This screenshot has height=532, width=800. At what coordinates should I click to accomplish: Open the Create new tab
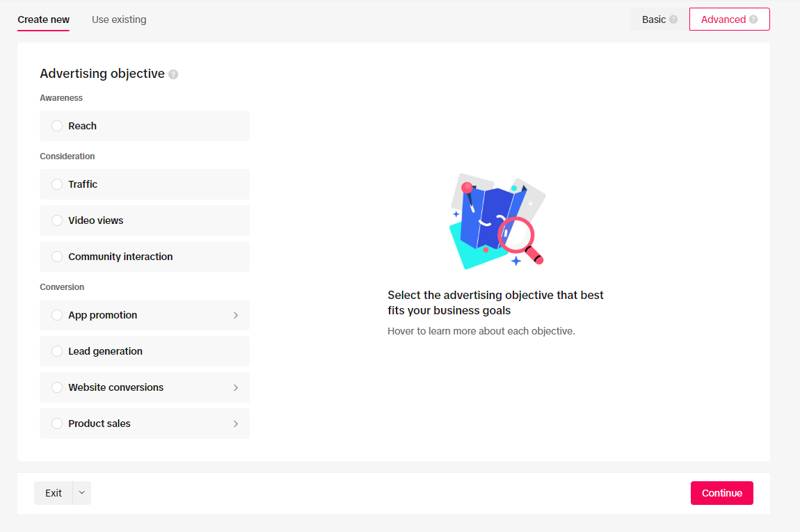click(x=43, y=19)
